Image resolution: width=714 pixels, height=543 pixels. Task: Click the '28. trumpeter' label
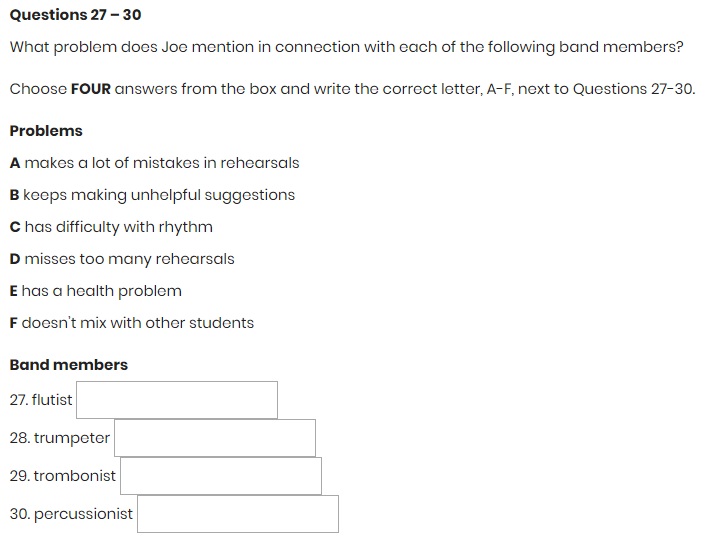point(60,438)
